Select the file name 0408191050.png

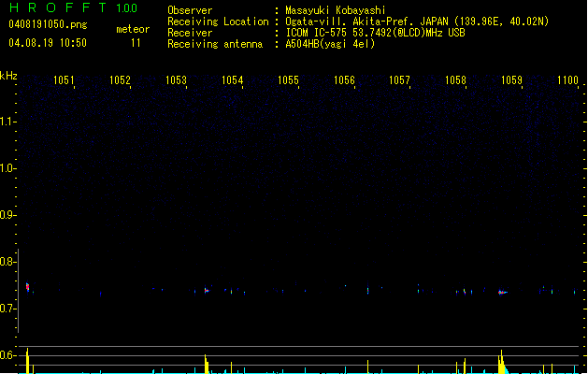48,24
